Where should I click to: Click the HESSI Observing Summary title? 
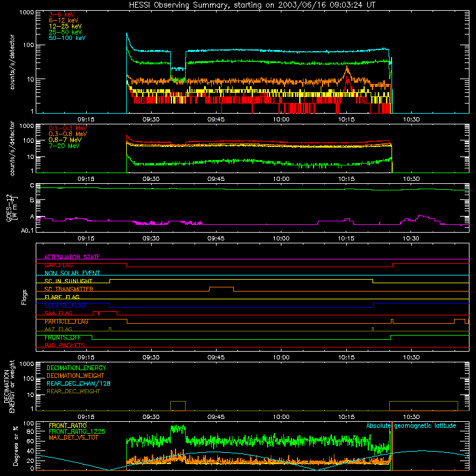click(252, 5)
